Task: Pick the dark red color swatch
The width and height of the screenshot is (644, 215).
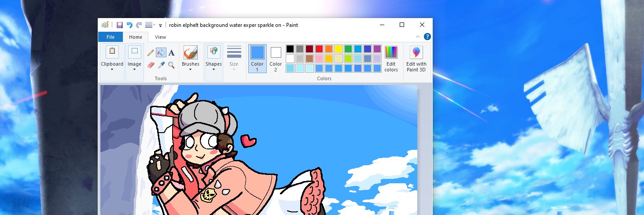Action: coord(309,49)
